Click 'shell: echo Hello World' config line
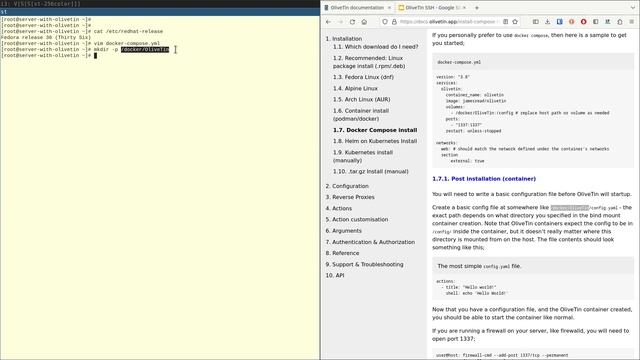640x360 pixels. (x=476, y=293)
